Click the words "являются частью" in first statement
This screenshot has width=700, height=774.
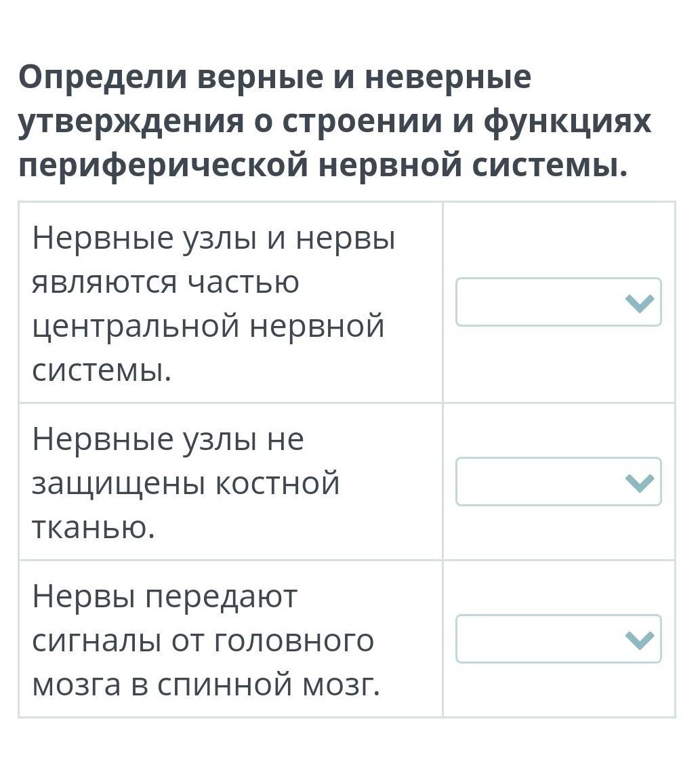[165, 282]
